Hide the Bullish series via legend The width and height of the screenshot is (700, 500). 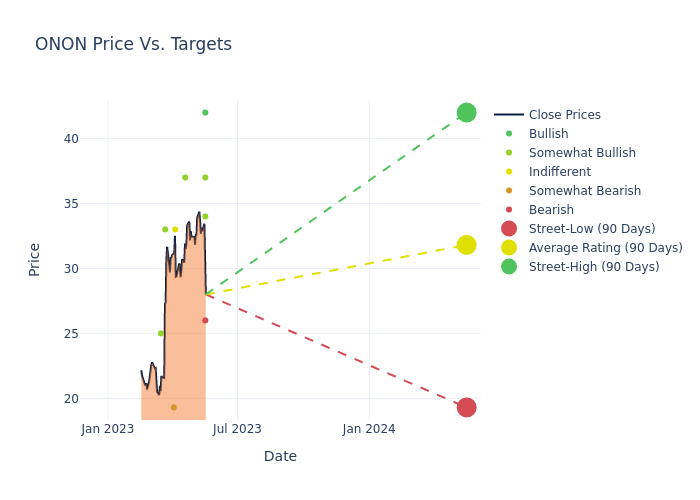pyautogui.click(x=548, y=134)
